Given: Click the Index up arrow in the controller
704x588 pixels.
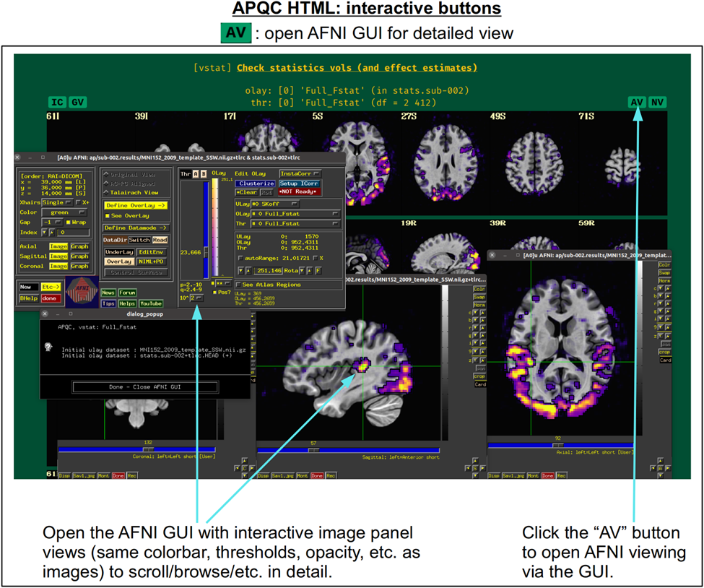Looking at the screenshot, I should point(52,232).
